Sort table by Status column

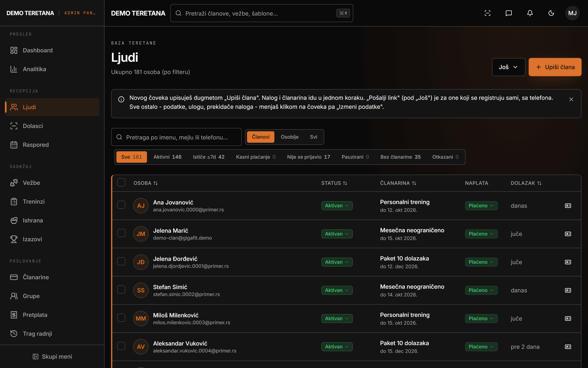(x=334, y=183)
